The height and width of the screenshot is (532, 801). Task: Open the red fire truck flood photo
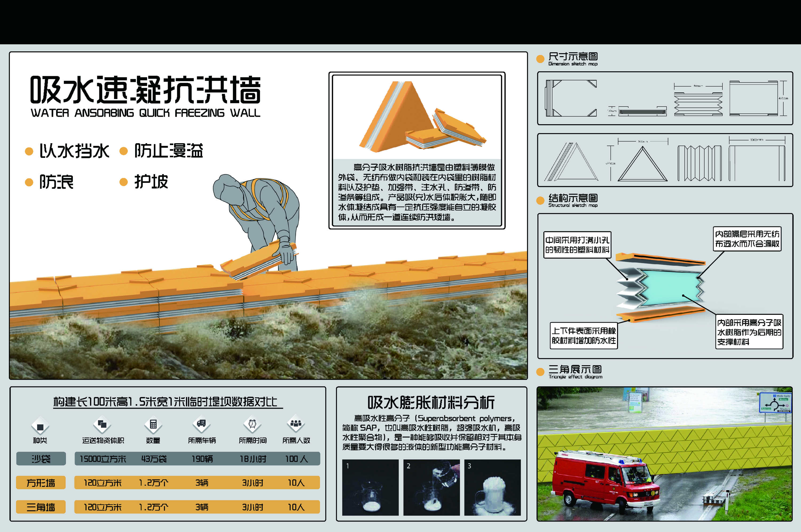coord(665,454)
